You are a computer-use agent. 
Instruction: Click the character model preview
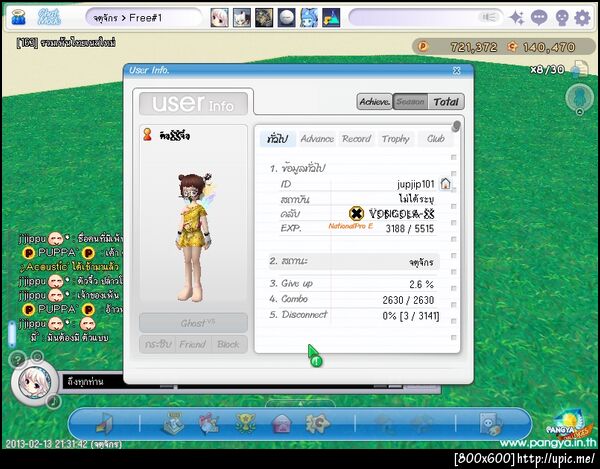tap(194, 237)
